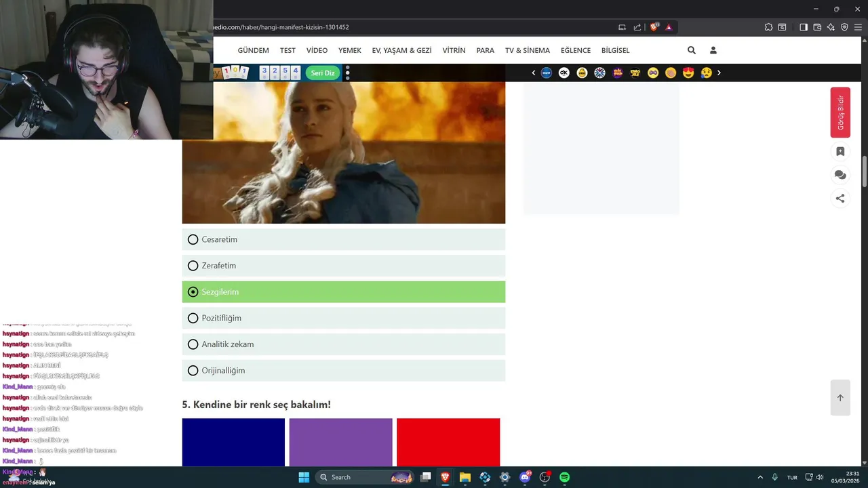868x488 pixels.
Task: Open the Brave VPN shield icon
Action: click(x=844, y=27)
